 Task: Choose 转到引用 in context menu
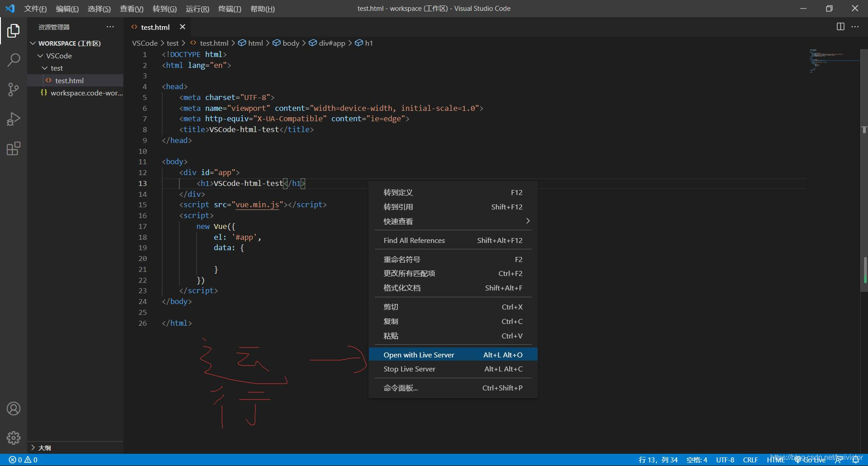(x=453, y=207)
